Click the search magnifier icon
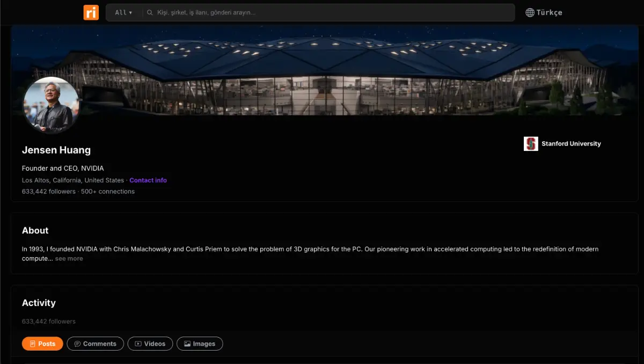 (x=150, y=12)
